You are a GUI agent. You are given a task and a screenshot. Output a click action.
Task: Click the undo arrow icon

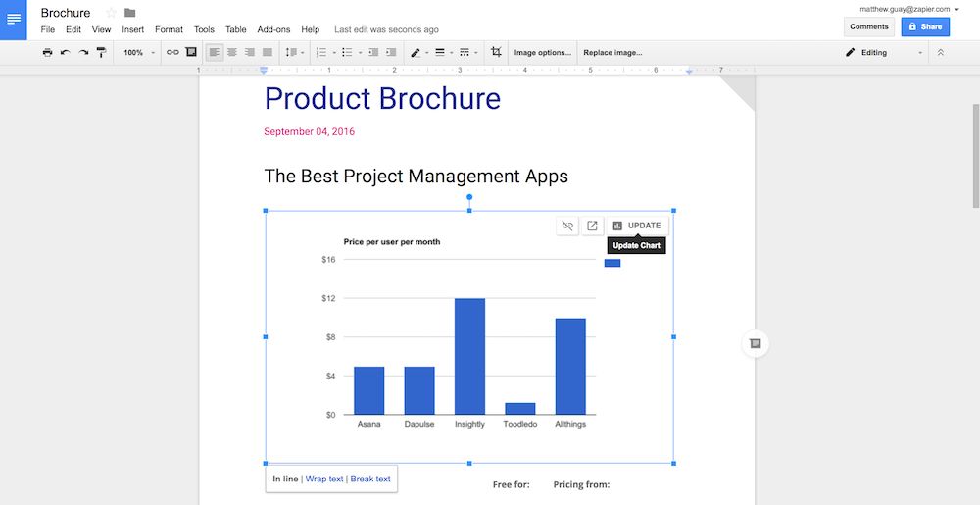(65, 52)
